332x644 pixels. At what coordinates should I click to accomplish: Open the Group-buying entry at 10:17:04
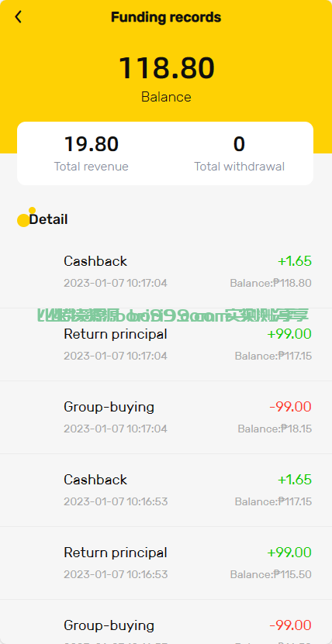coord(166,417)
